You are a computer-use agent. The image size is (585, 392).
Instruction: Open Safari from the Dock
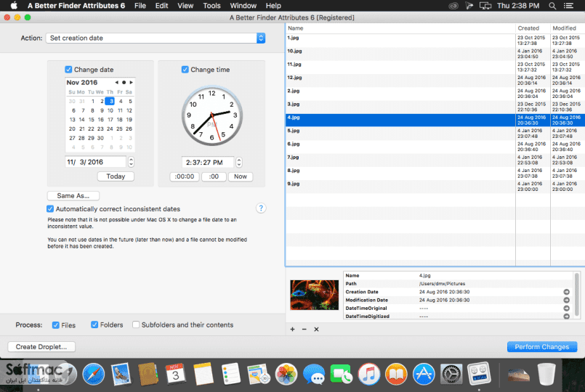click(93, 374)
